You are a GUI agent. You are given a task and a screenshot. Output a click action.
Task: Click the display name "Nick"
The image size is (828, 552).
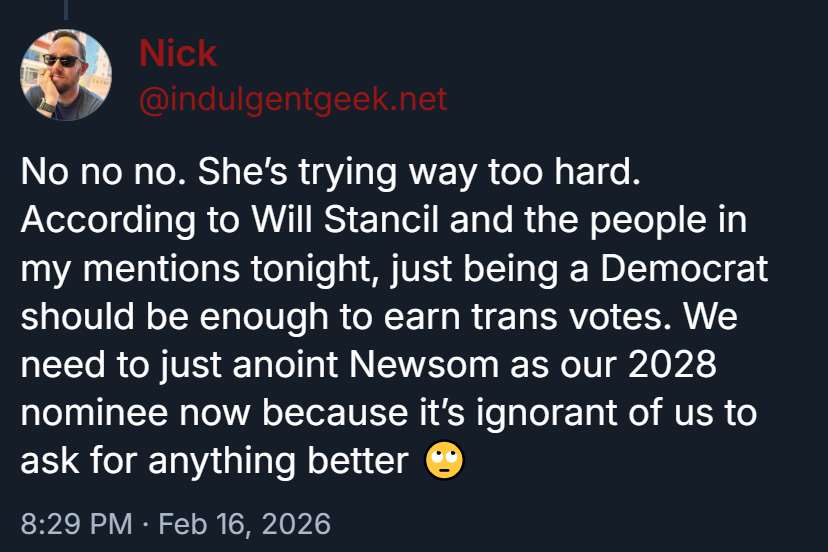(x=177, y=53)
